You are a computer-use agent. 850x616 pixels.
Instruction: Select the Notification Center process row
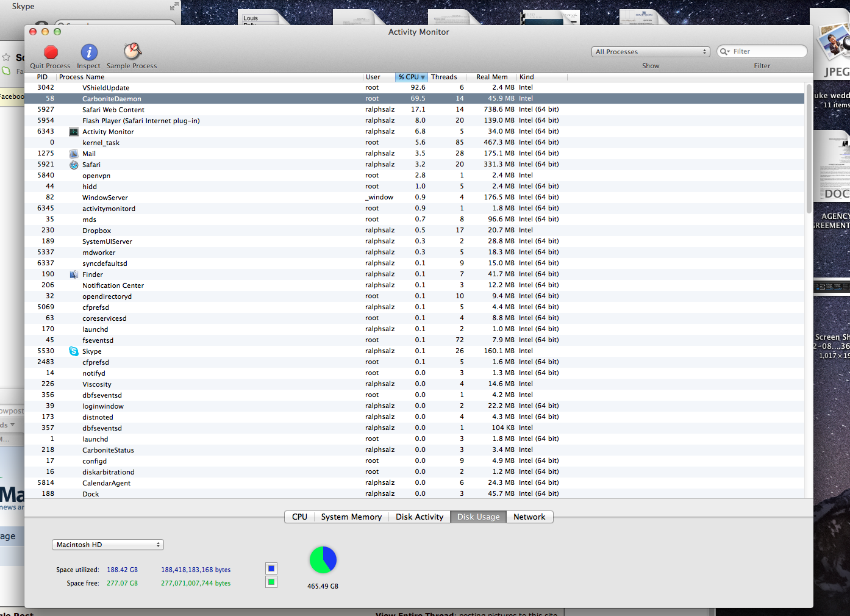(x=415, y=285)
